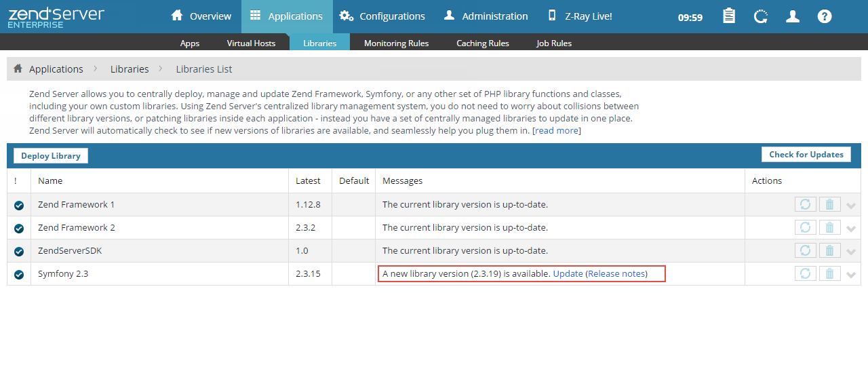This screenshot has width=868, height=386.
Task: Click trash icon for ZendServerSDK row
Action: pyautogui.click(x=829, y=250)
